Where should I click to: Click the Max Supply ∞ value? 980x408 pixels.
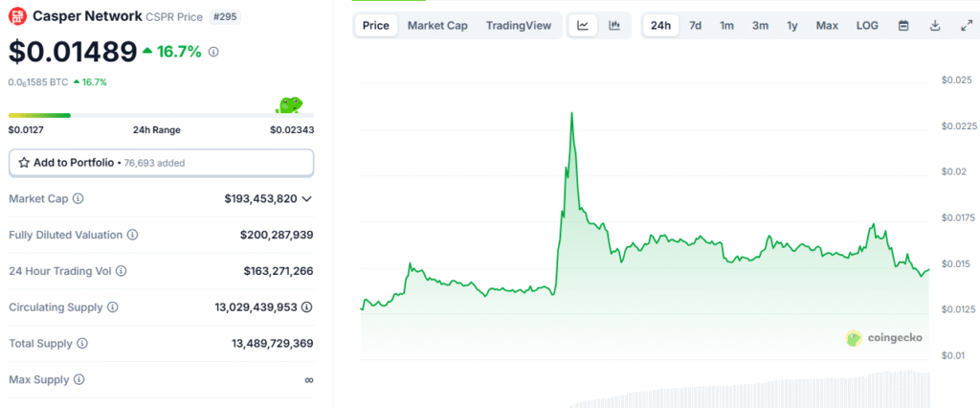point(309,380)
